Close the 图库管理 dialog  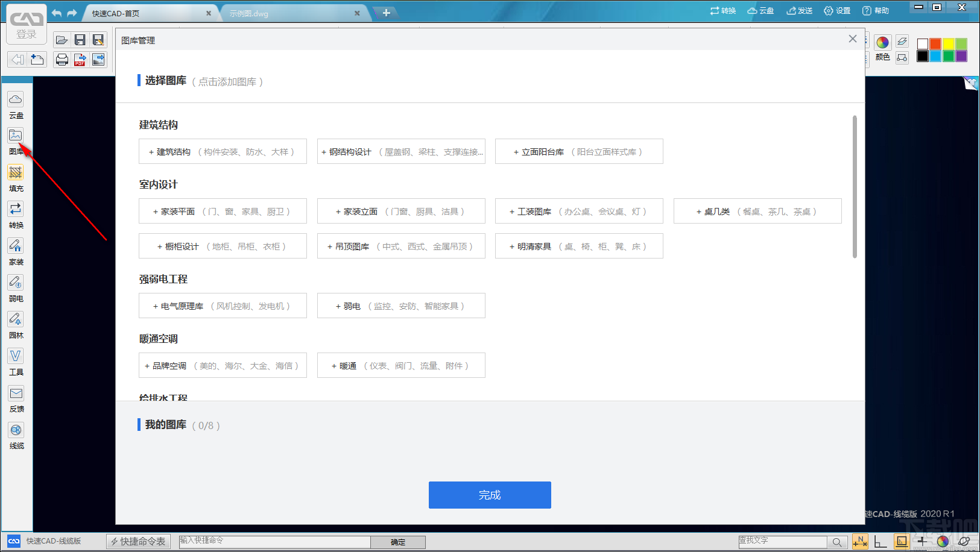[x=852, y=39]
